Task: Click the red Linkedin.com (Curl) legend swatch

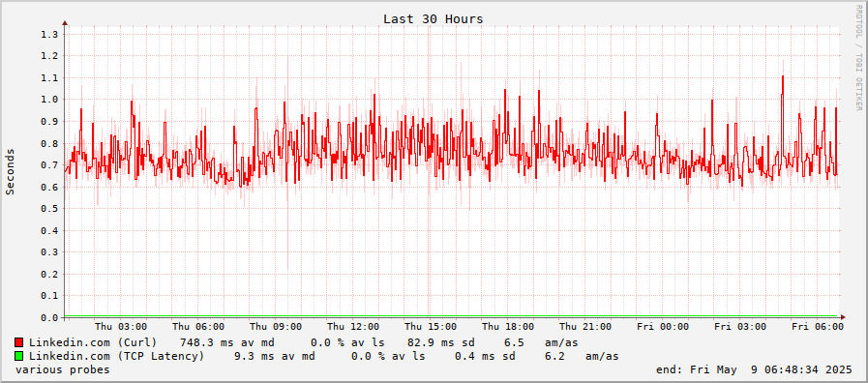Action: coord(19,342)
